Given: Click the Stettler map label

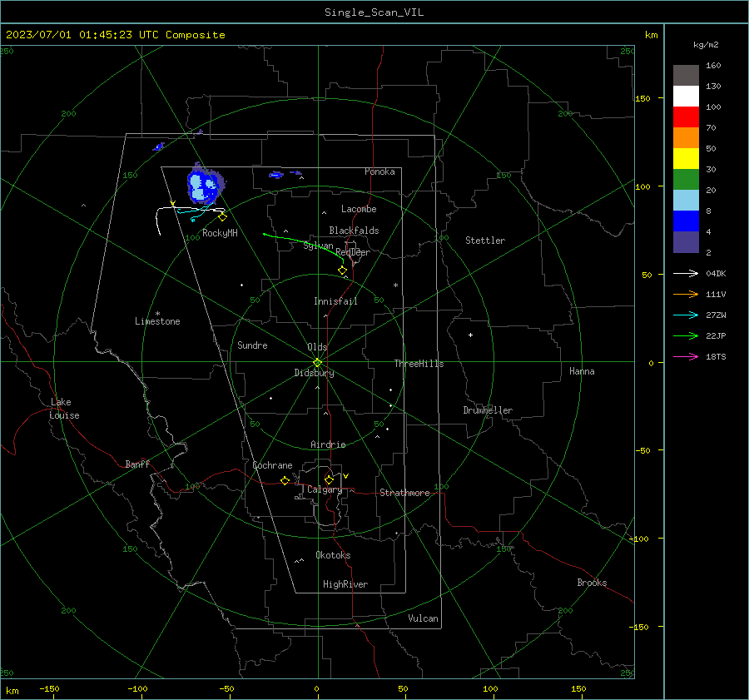Looking at the screenshot, I should [485, 241].
